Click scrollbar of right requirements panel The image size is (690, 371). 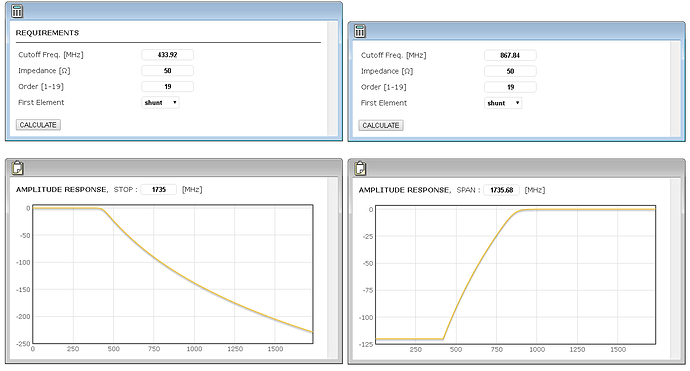pyautogui.click(x=675, y=88)
